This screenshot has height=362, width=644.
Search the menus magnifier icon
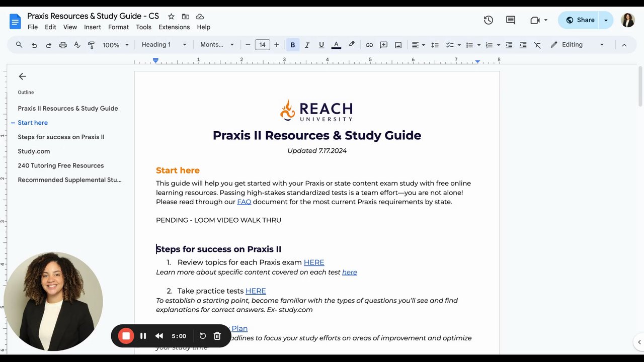pyautogui.click(x=19, y=45)
